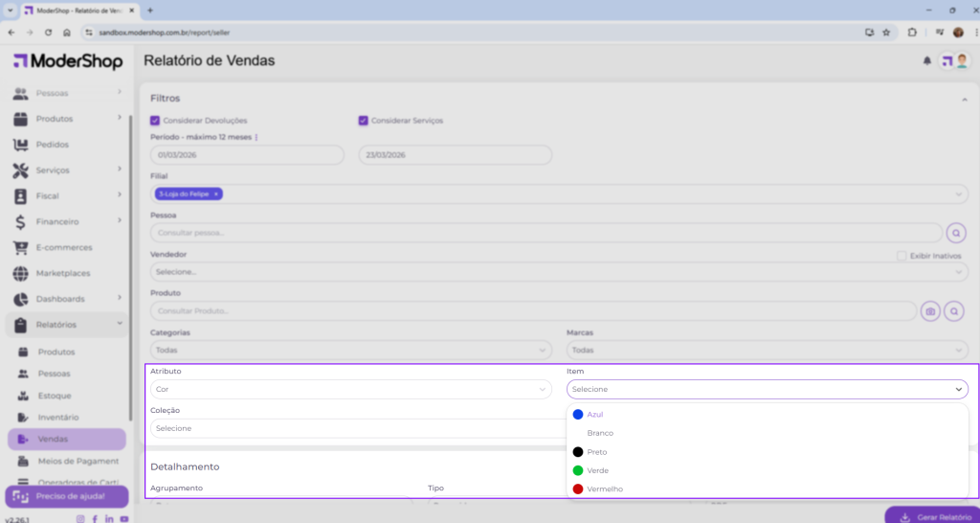980x523 pixels.
Task: Collapse the Filtros section chevron
Action: (964, 99)
